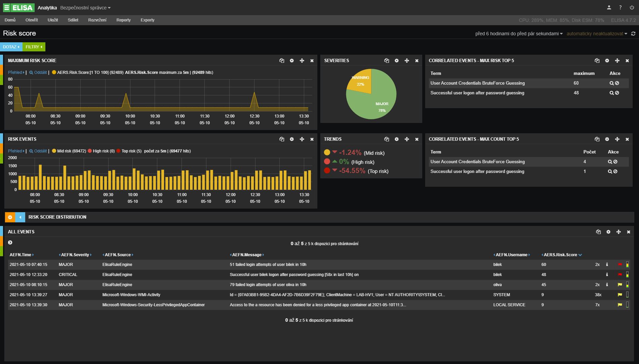The height and width of the screenshot is (364, 639).
Task: Toggle Top risk legend in Risk Events
Action: tap(129, 151)
